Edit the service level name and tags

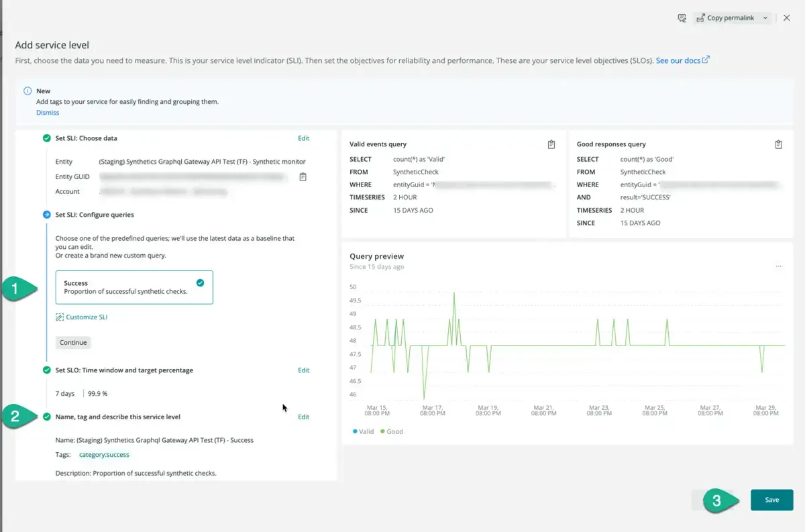click(x=303, y=417)
